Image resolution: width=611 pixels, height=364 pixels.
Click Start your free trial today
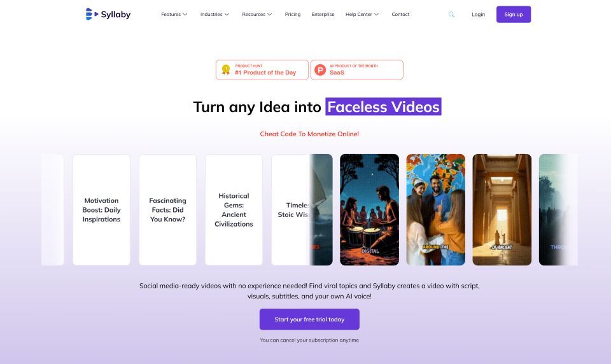point(309,319)
